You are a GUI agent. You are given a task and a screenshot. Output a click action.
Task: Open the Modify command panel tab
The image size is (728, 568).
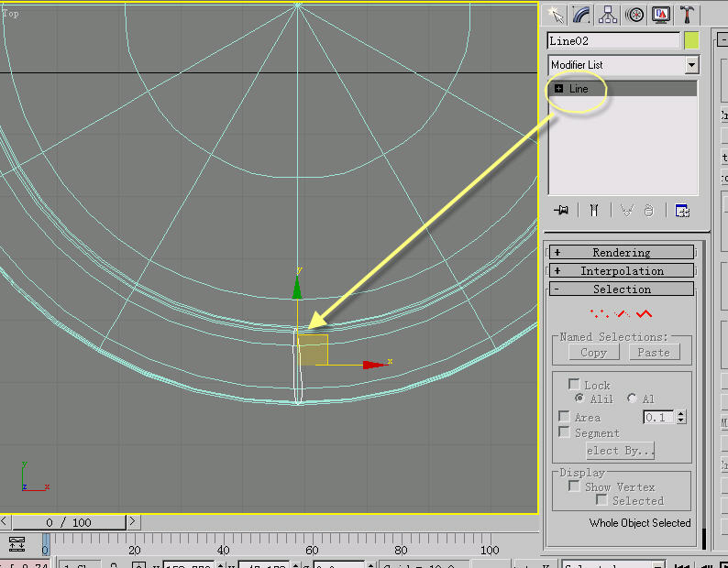coord(581,15)
